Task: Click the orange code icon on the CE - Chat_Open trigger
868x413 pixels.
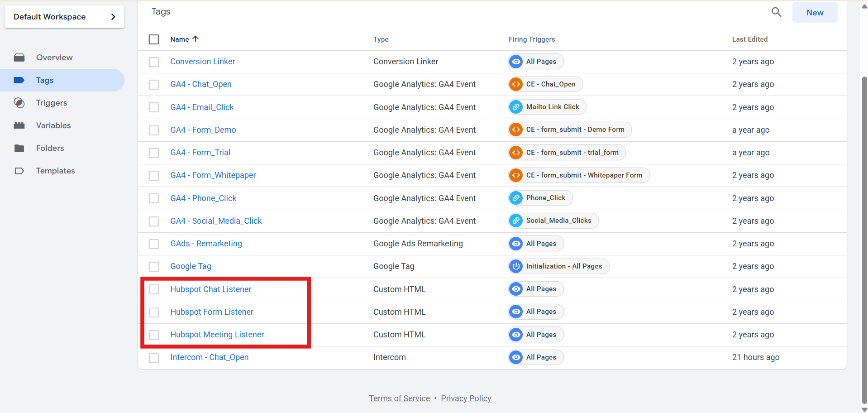Action: (x=516, y=84)
